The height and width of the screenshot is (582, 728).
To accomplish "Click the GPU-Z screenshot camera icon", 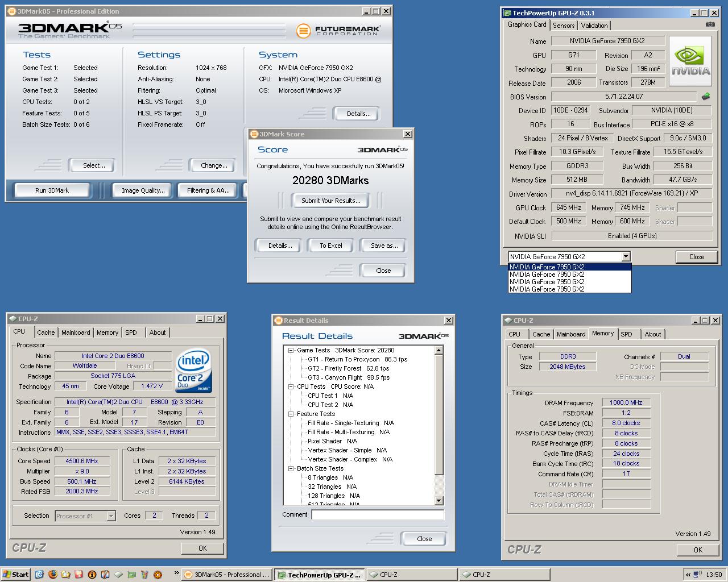I will point(710,24).
